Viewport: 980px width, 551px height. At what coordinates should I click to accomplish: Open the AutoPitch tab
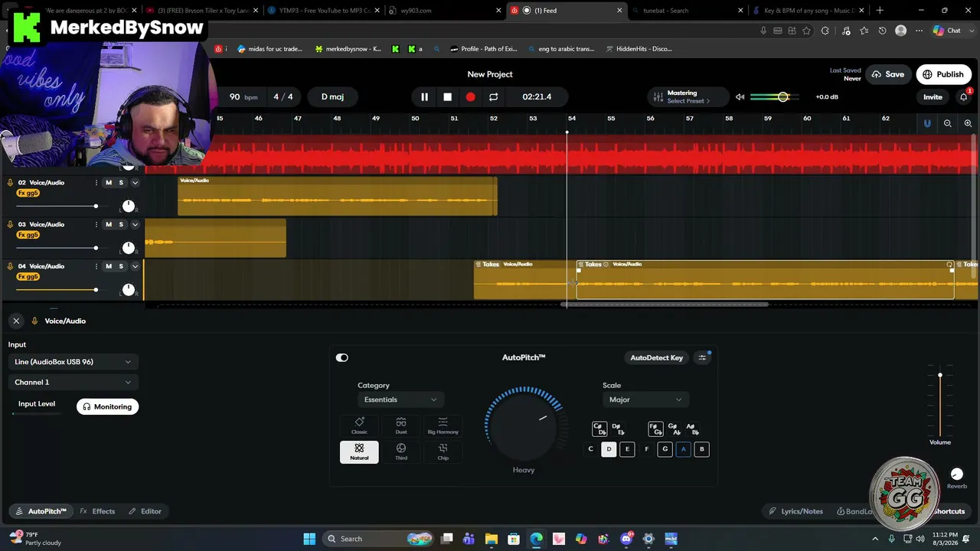pos(41,511)
